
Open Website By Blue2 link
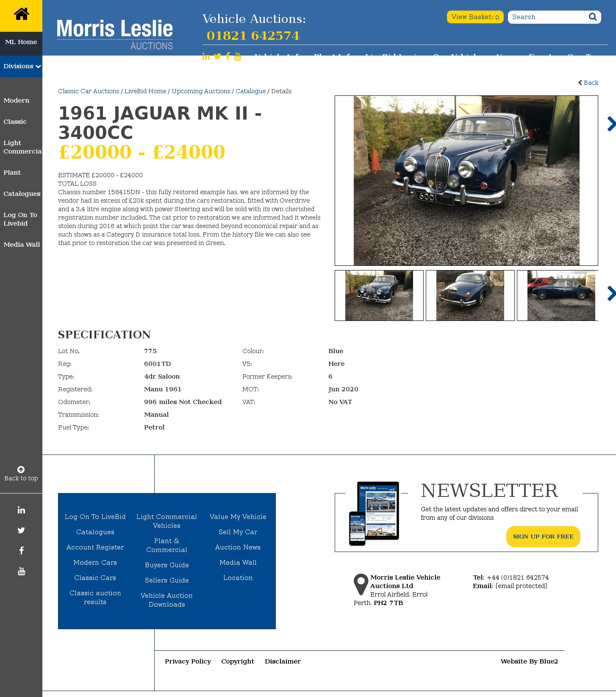[529, 661]
